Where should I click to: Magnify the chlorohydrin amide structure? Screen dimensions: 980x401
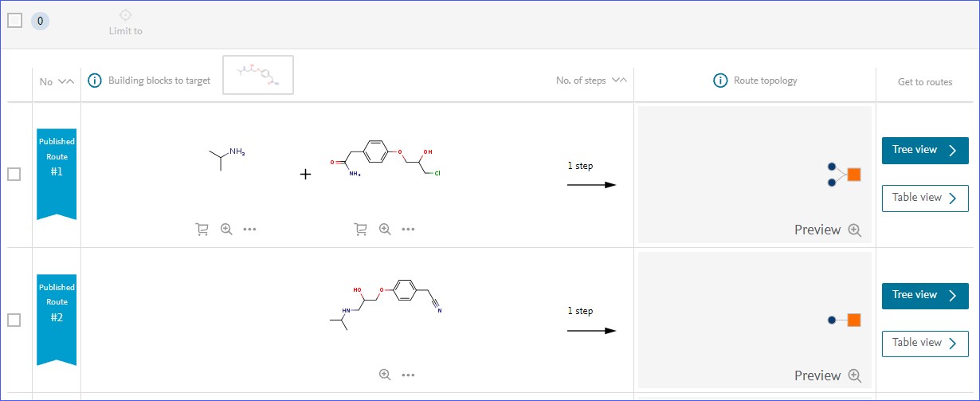[x=385, y=230]
